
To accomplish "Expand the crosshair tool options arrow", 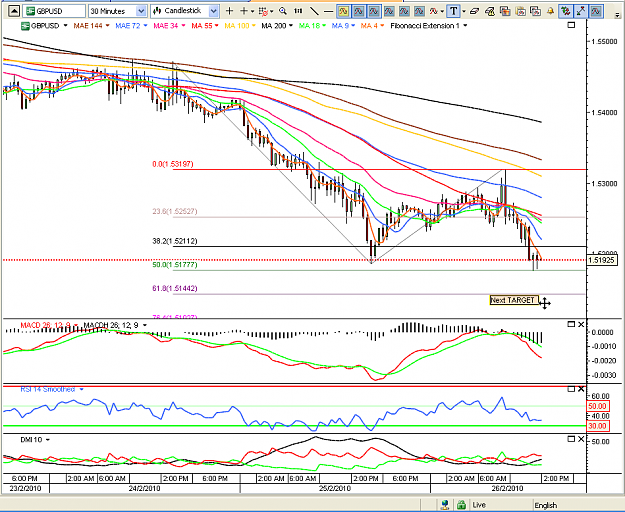I will [x=252, y=12].
